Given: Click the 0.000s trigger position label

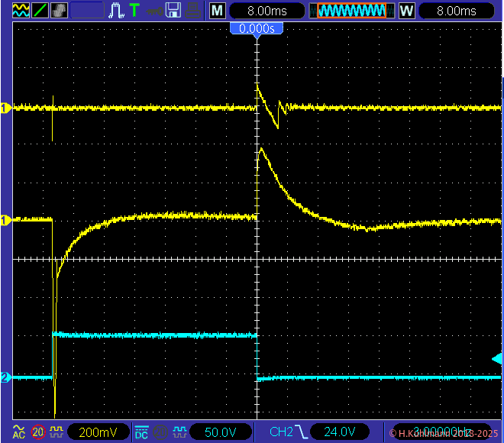Looking at the screenshot, I should click(x=257, y=28).
